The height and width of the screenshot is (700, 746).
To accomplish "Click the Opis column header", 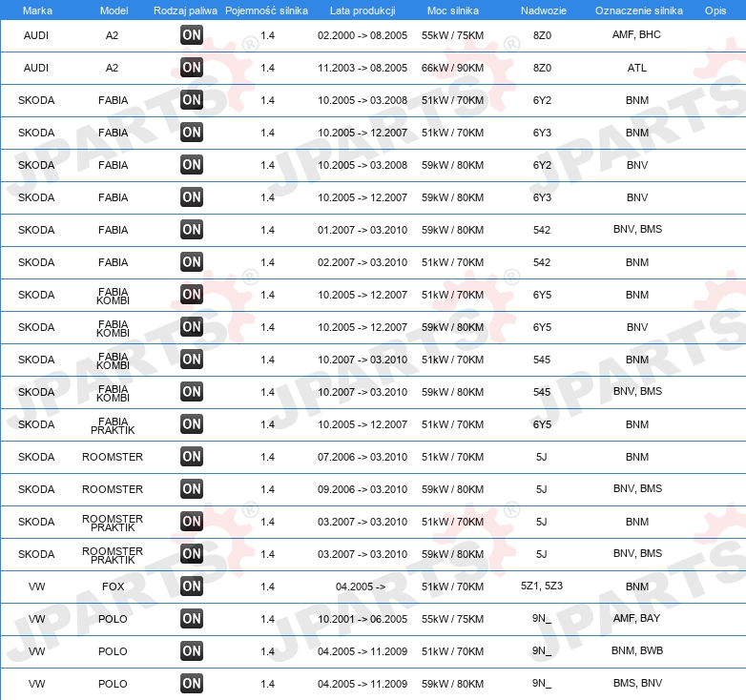I will point(715,10).
